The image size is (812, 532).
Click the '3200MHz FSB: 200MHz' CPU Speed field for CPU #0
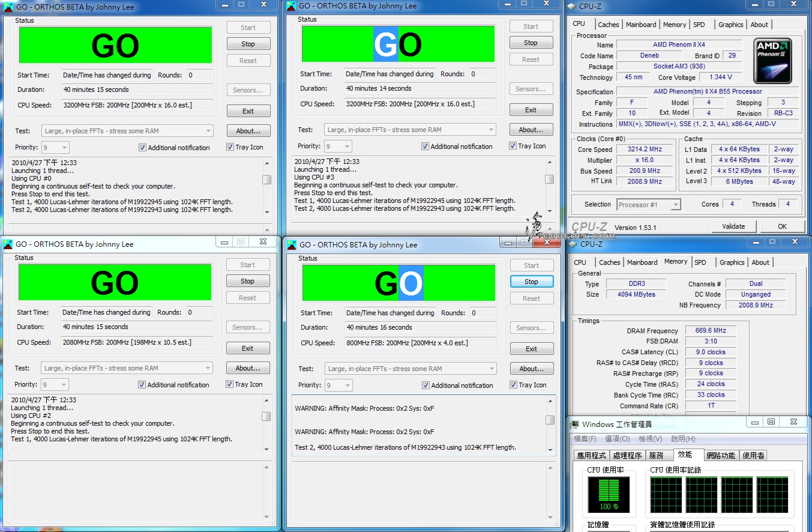(x=137, y=105)
